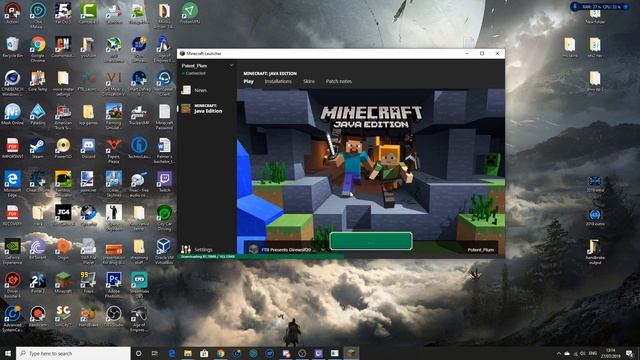Open the Action Center notification icon
Image resolution: width=640 pixels, height=360 pixels.
[629, 353]
